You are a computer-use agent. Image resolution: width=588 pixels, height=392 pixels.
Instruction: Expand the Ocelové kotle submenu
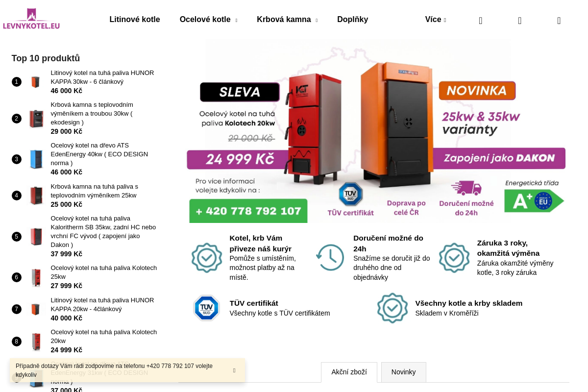click(236, 21)
